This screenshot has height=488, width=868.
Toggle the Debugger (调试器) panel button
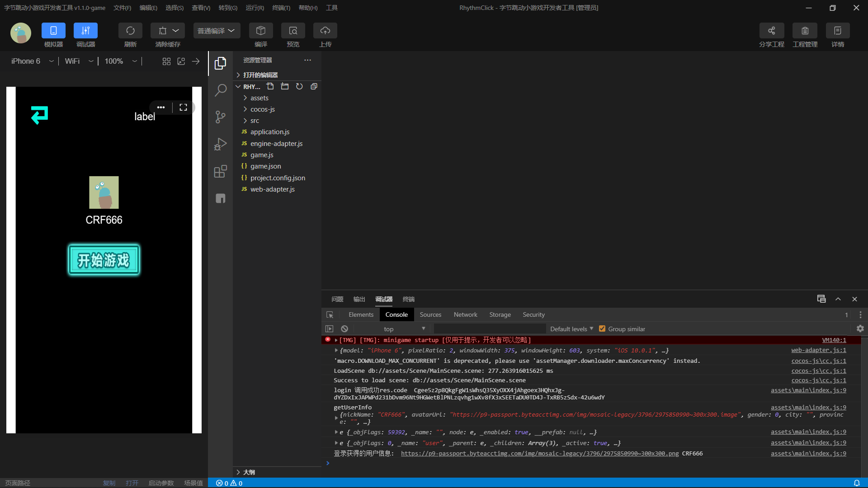pos(85,31)
